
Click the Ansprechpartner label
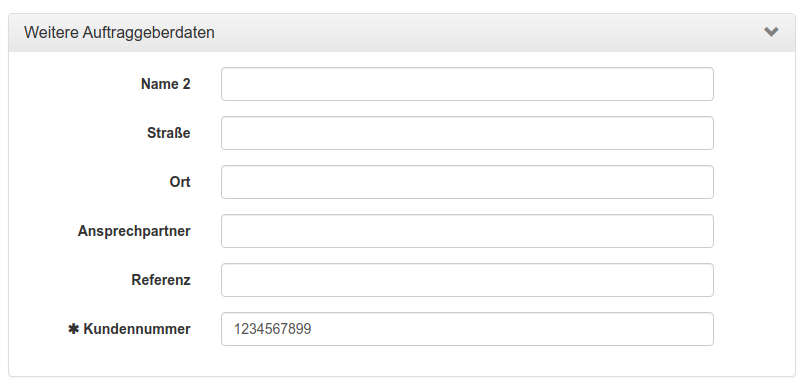[134, 231]
